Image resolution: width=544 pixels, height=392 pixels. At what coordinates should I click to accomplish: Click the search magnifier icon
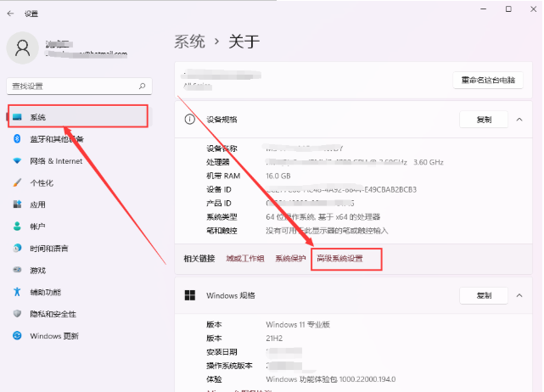click(x=142, y=86)
